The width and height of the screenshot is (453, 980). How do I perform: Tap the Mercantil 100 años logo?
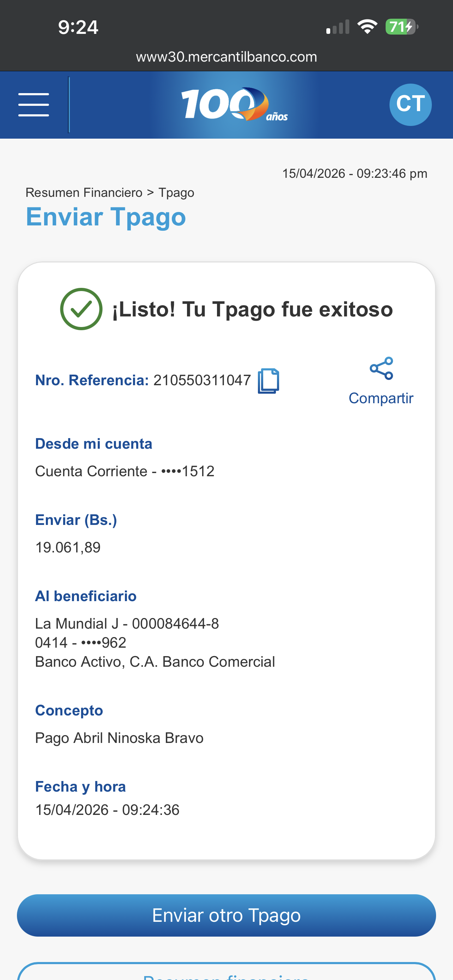click(x=234, y=105)
